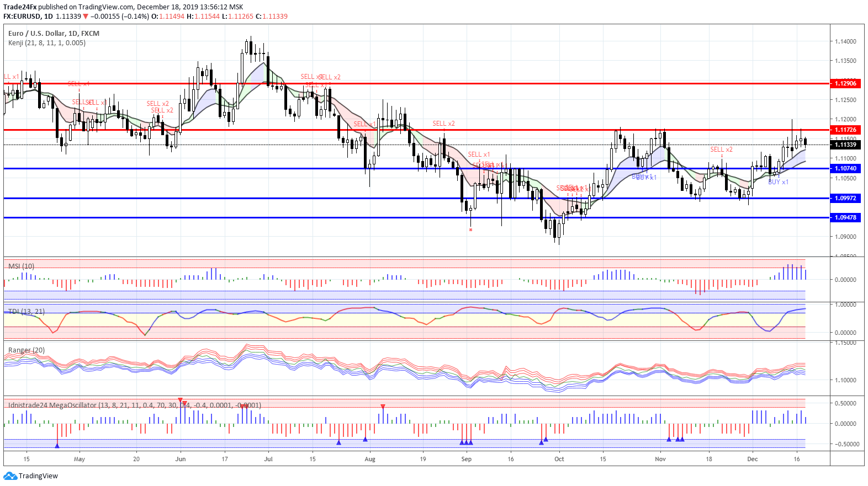Click the SELL x2 label in mid-November

(x=721, y=149)
